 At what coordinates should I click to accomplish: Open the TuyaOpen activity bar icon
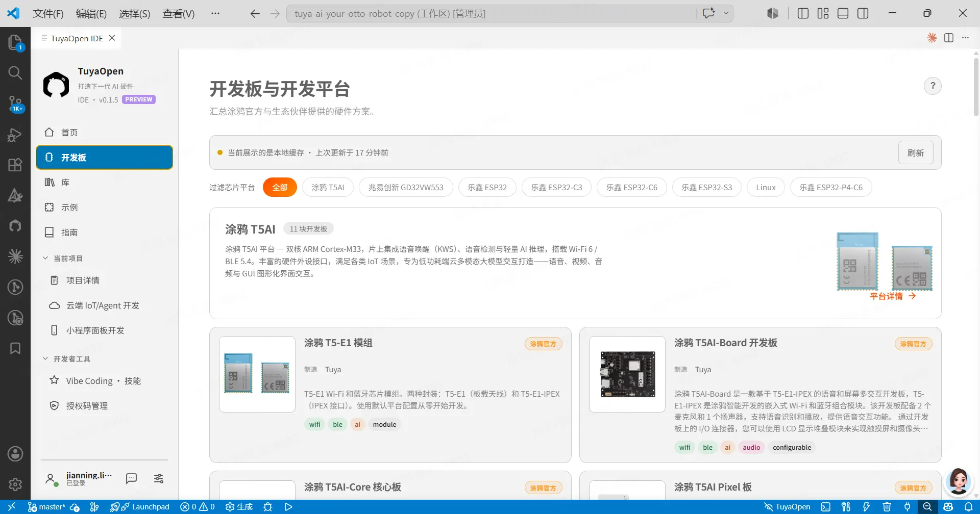15,225
